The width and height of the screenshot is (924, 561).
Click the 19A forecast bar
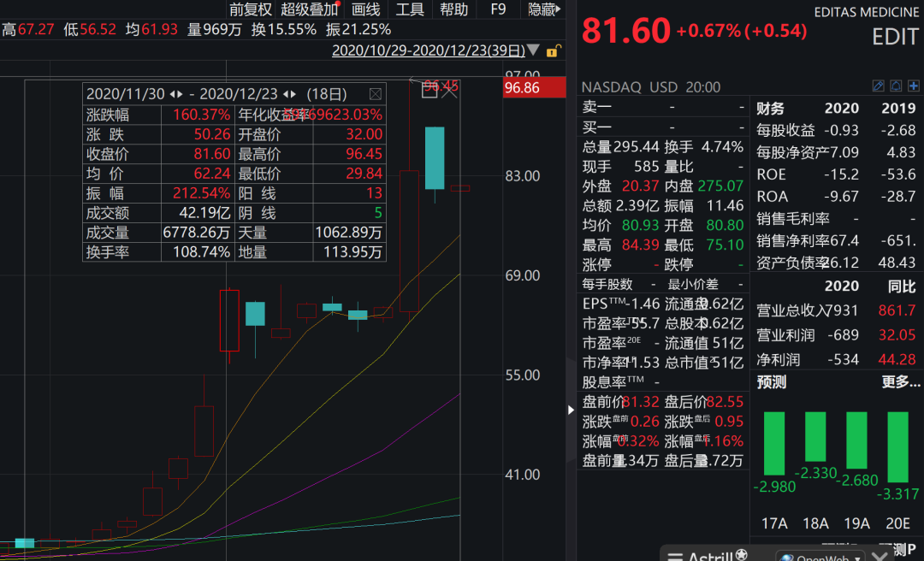click(x=856, y=440)
